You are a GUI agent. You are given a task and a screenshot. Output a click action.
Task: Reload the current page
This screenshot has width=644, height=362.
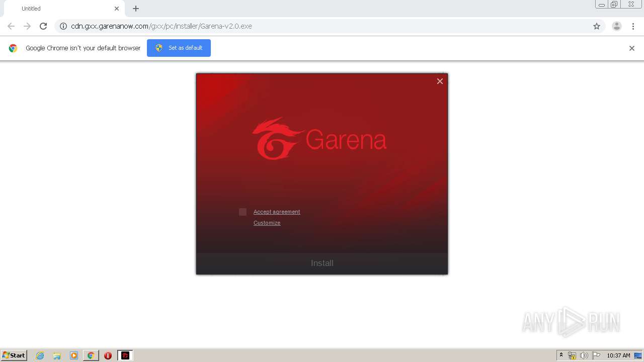coord(43,26)
